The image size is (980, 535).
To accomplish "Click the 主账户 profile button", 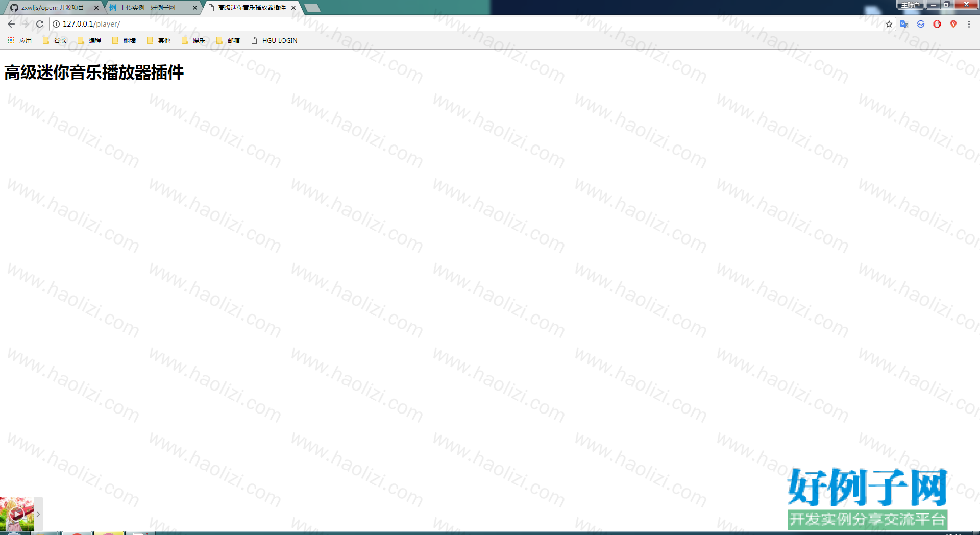I will (x=910, y=5).
